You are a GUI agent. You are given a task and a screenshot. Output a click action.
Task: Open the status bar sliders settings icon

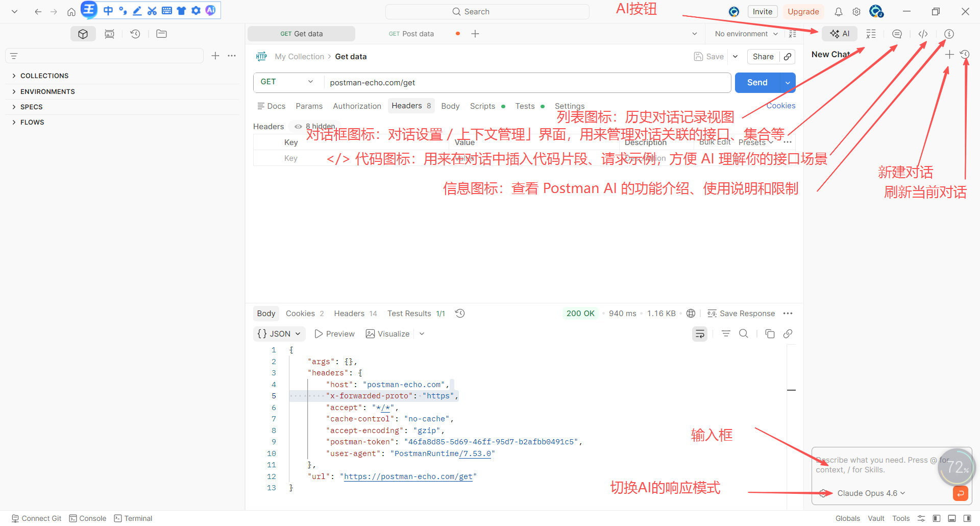[921, 518]
